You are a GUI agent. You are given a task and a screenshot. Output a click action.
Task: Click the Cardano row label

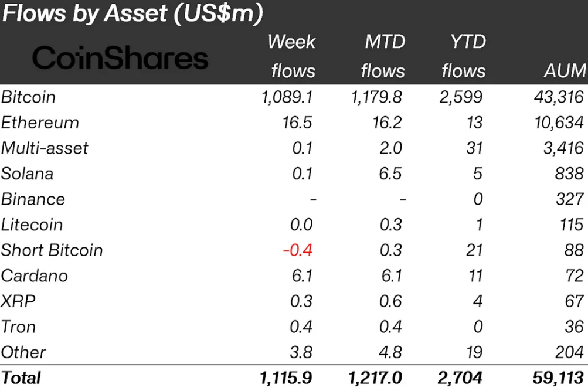35,276
